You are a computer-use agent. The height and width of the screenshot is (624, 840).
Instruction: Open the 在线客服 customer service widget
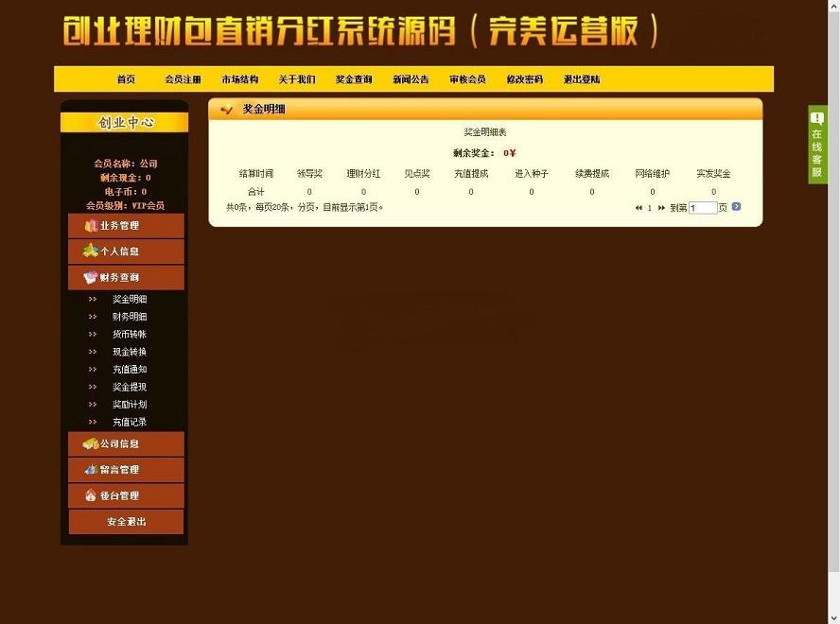[x=819, y=142]
